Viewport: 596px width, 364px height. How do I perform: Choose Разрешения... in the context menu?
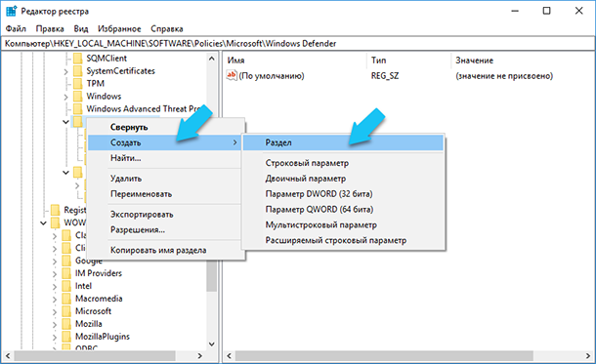(x=164, y=229)
